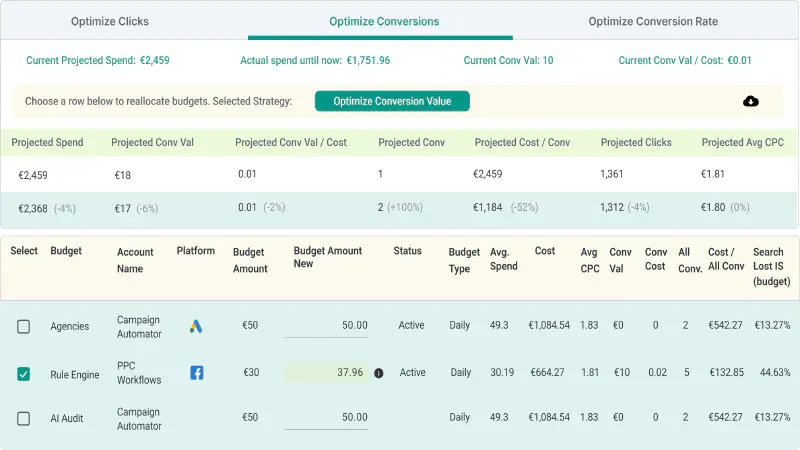Click the Google Ads icon for Agencies
The image size is (800, 450).
[196, 326]
